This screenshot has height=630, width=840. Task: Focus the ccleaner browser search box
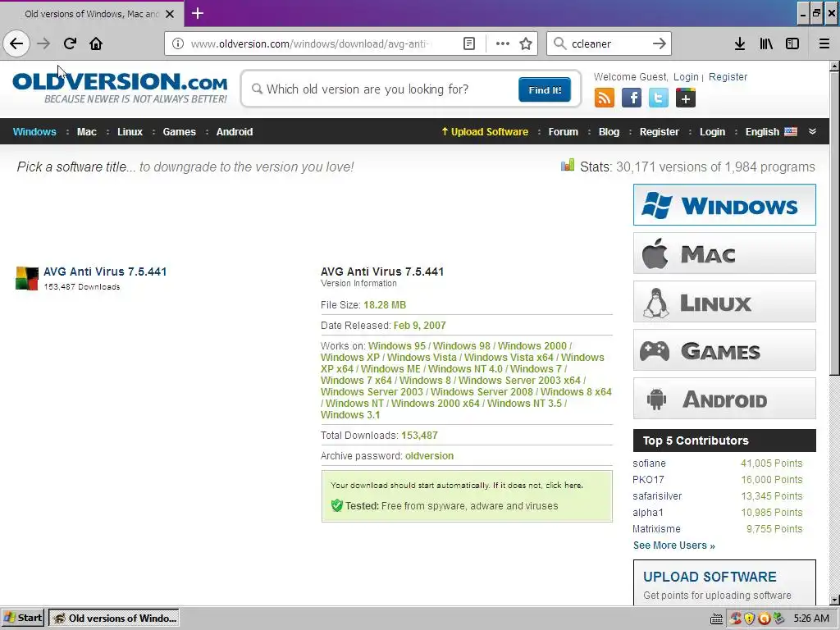[609, 43]
